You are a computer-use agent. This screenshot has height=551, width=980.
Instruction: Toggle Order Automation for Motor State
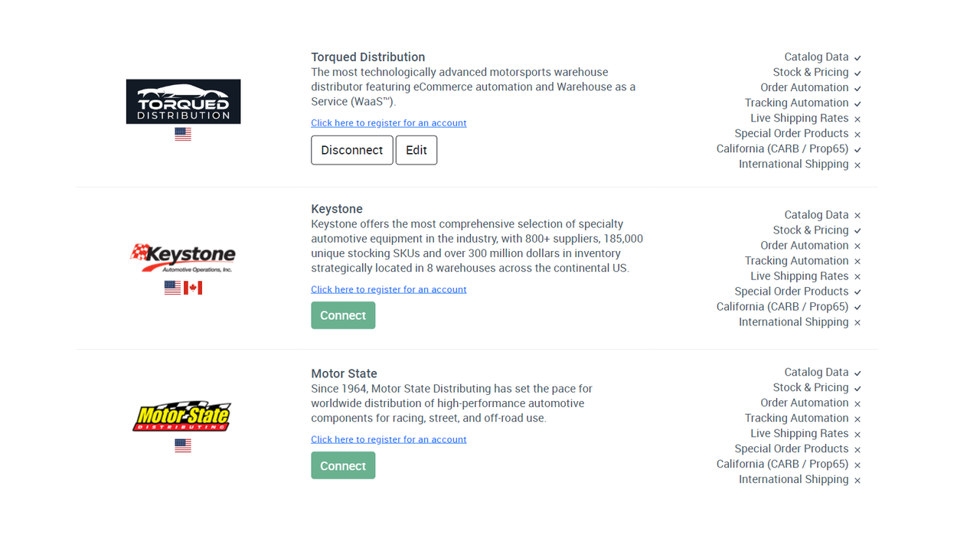click(857, 403)
